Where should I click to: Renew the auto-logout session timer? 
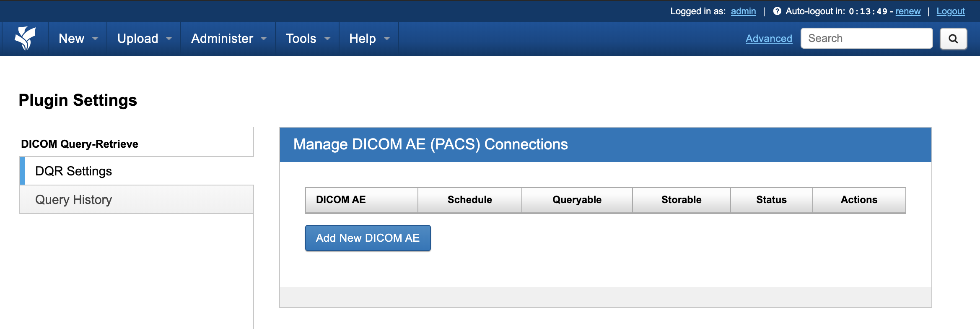(x=908, y=11)
